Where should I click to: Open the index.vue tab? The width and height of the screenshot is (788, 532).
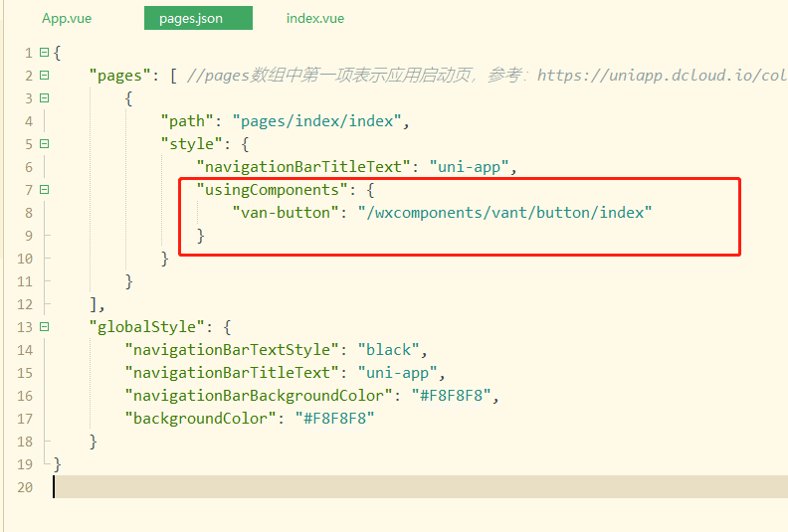click(x=315, y=19)
